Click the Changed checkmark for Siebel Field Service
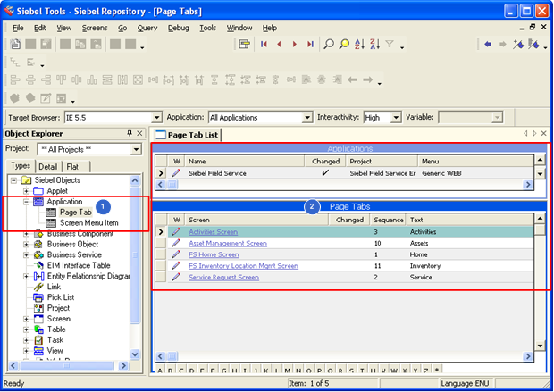The height and width of the screenshot is (392, 554). point(325,172)
